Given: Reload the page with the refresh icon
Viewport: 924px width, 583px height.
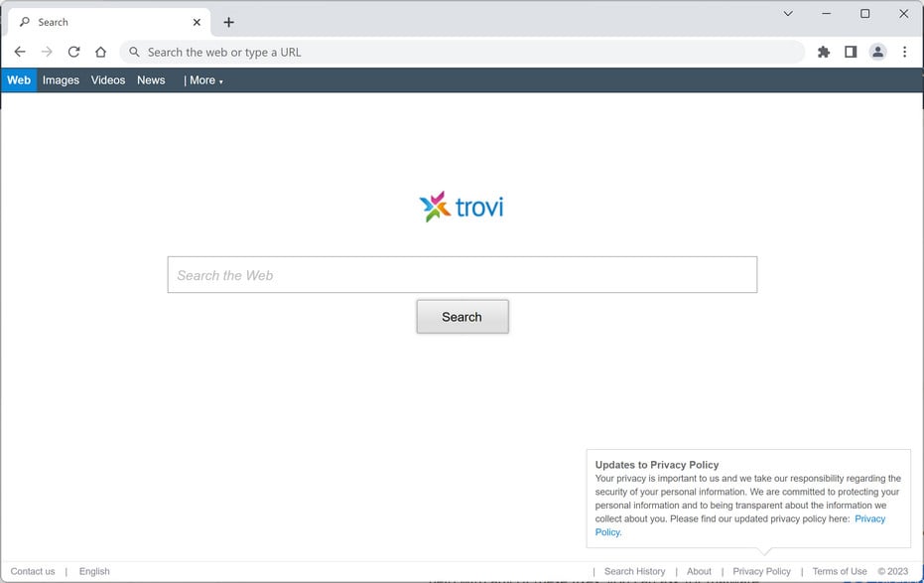Looking at the screenshot, I should pos(73,52).
